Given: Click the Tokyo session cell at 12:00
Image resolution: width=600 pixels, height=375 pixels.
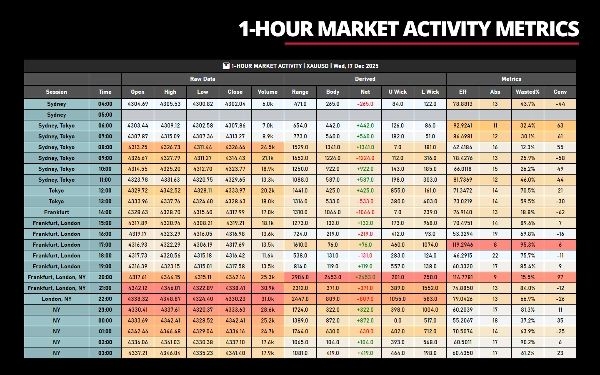Looking at the screenshot, I should click(x=57, y=191).
